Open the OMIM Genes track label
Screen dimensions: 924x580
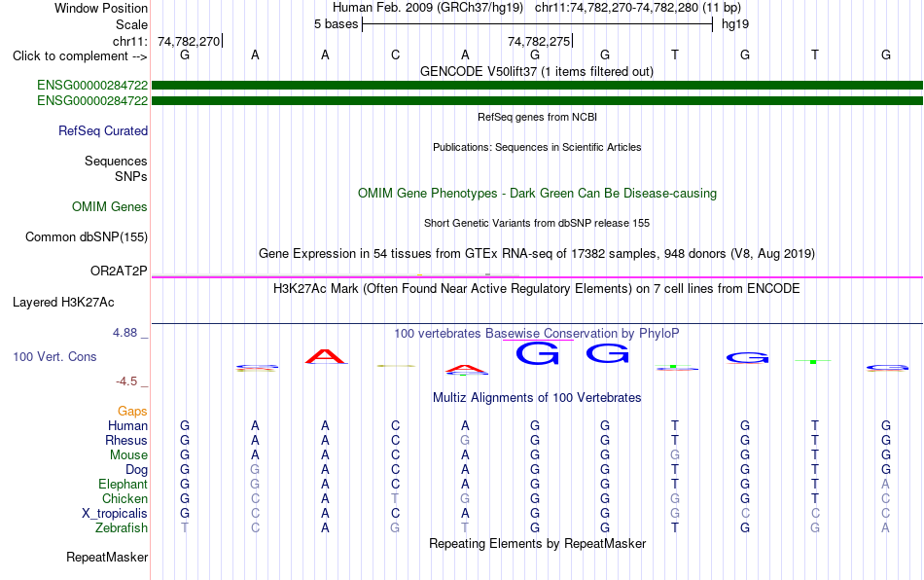(110, 207)
